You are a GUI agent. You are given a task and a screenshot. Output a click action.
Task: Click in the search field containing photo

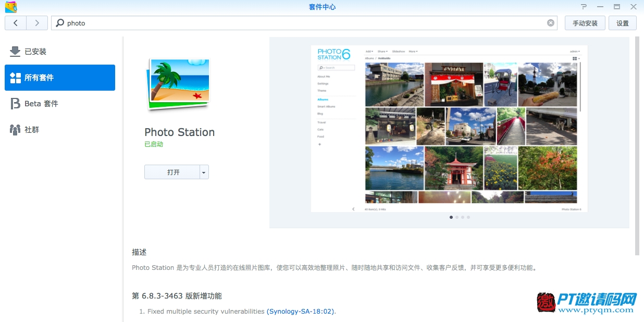coord(304,23)
